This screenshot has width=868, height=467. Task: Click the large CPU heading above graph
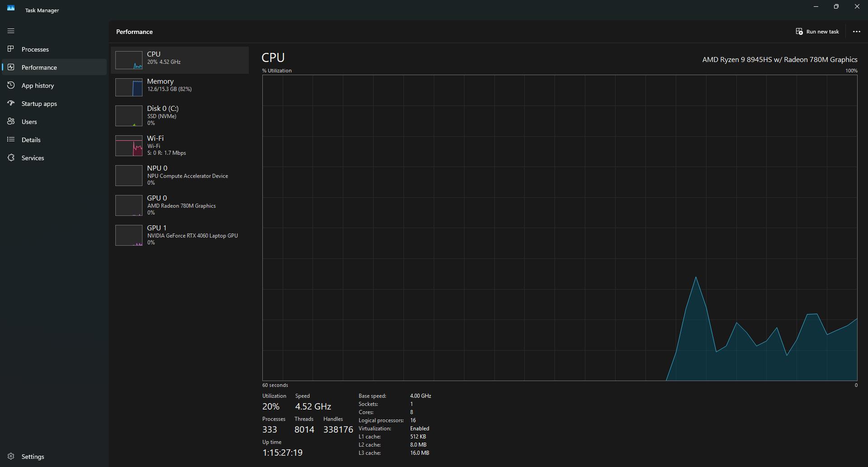[273, 57]
